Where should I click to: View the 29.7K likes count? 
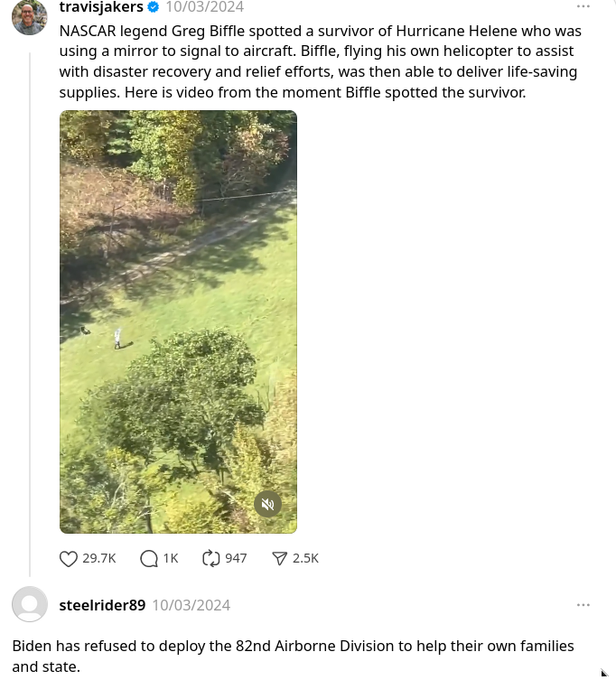99,558
